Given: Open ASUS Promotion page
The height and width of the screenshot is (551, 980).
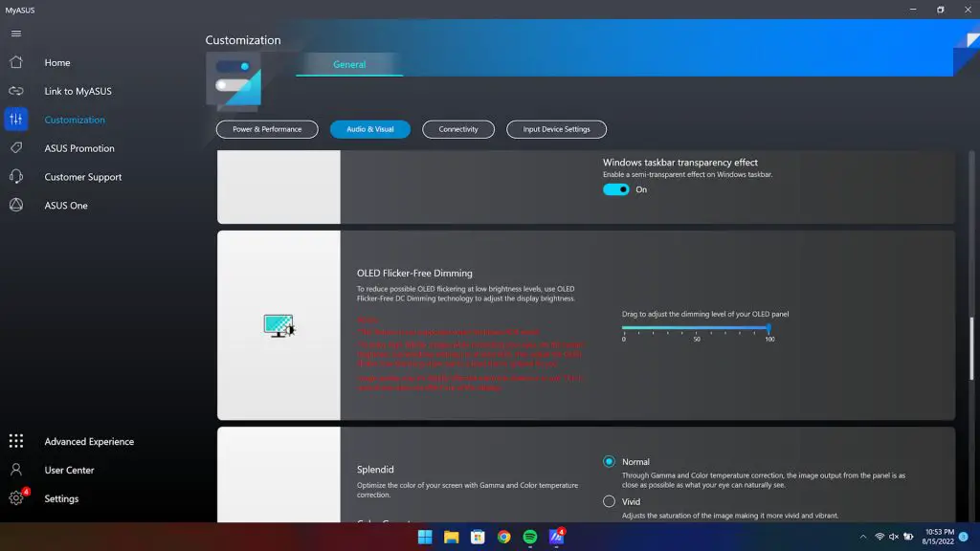Looking at the screenshot, I should click(79, 148).
